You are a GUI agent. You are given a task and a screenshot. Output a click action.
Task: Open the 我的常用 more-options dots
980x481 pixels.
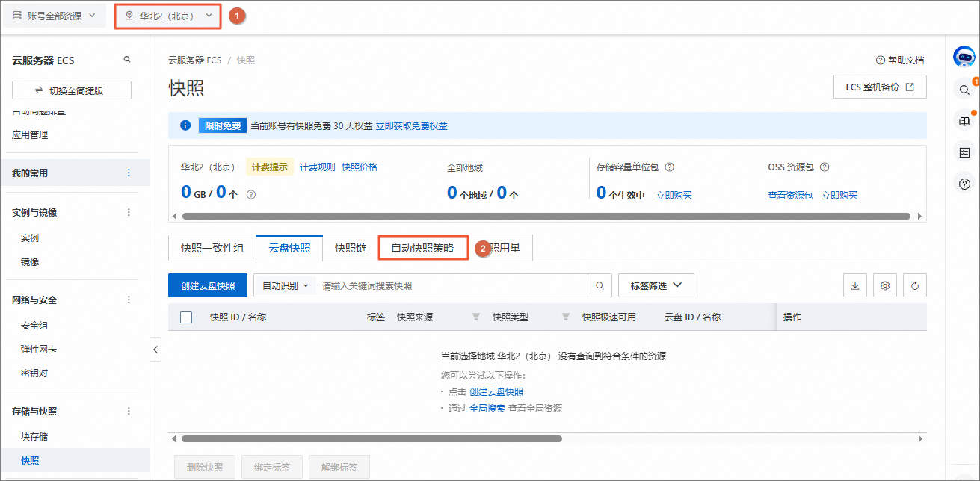pos(129,173)
